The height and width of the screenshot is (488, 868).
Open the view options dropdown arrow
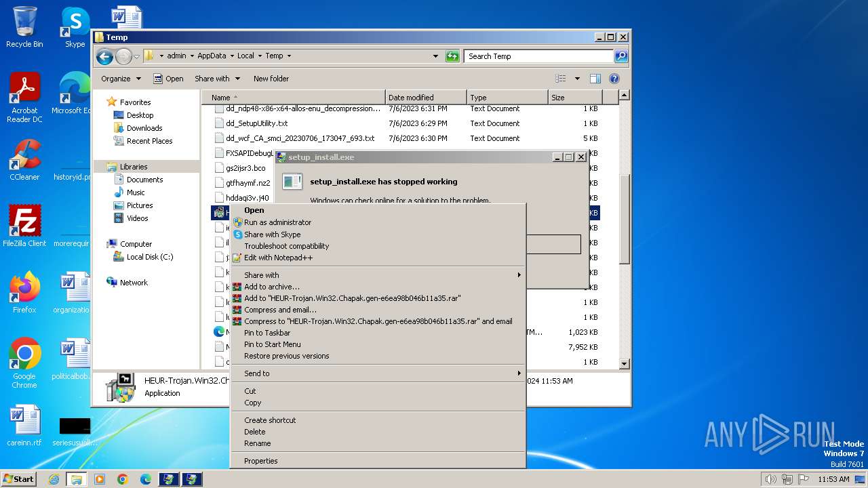click(577, 79)
